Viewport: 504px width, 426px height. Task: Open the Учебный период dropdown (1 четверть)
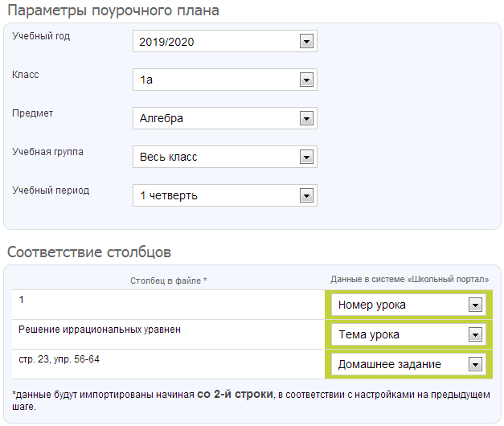pos(224,195)
